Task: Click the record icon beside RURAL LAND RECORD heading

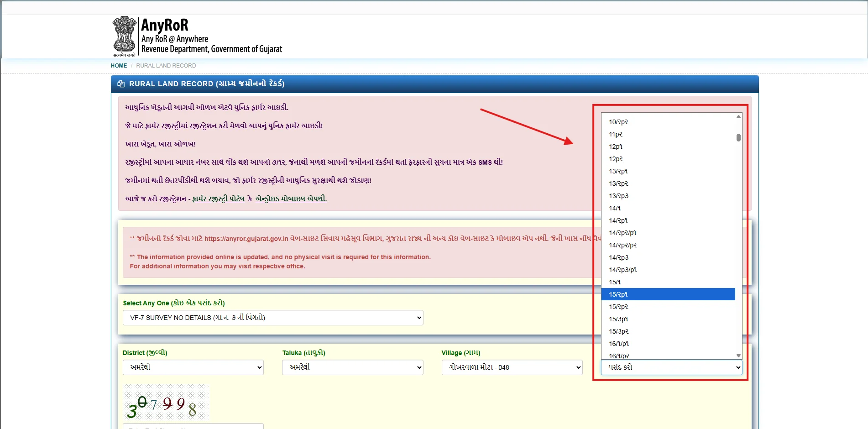Action: [x=121, y=84]
